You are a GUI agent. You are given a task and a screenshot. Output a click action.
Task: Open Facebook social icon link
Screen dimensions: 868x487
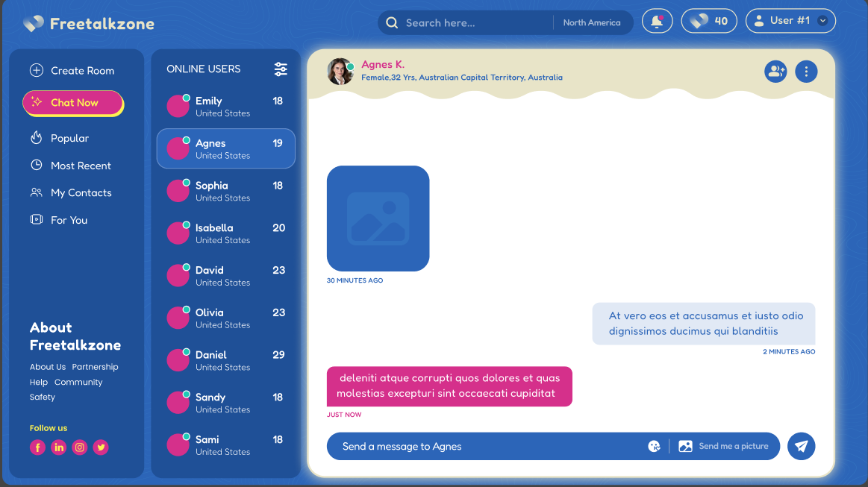38,447
